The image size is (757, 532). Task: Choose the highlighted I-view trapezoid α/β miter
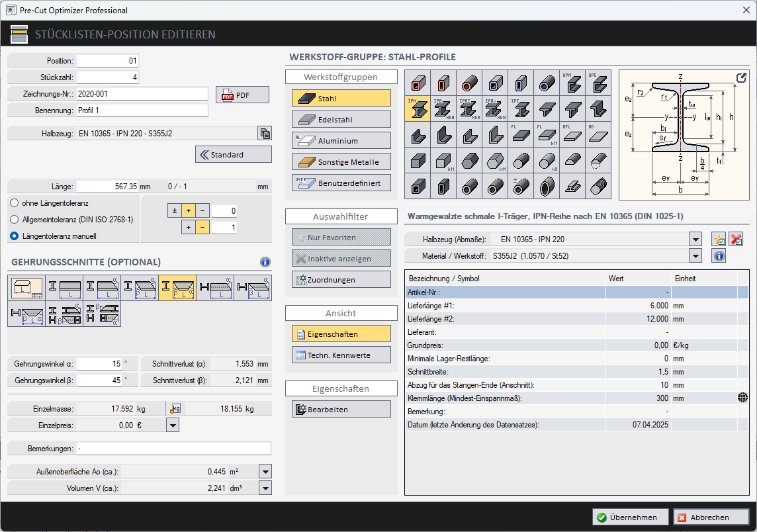pyautogui.click(x=177, y=288)
